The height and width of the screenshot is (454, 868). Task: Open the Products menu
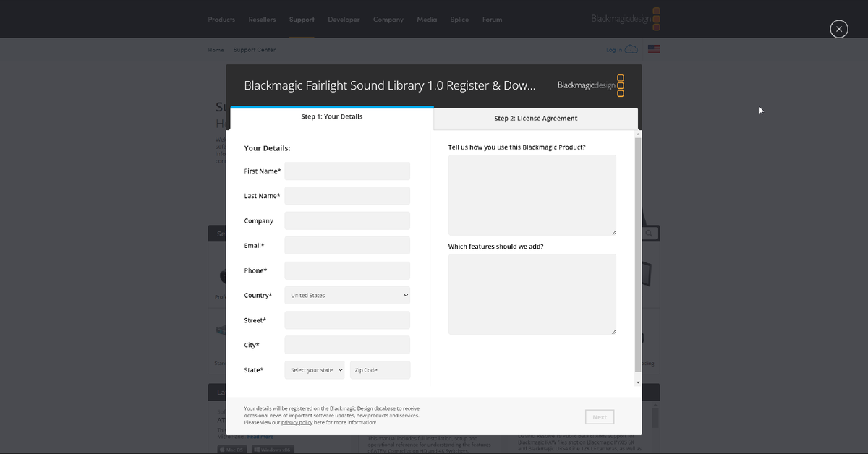click(221, 20)
